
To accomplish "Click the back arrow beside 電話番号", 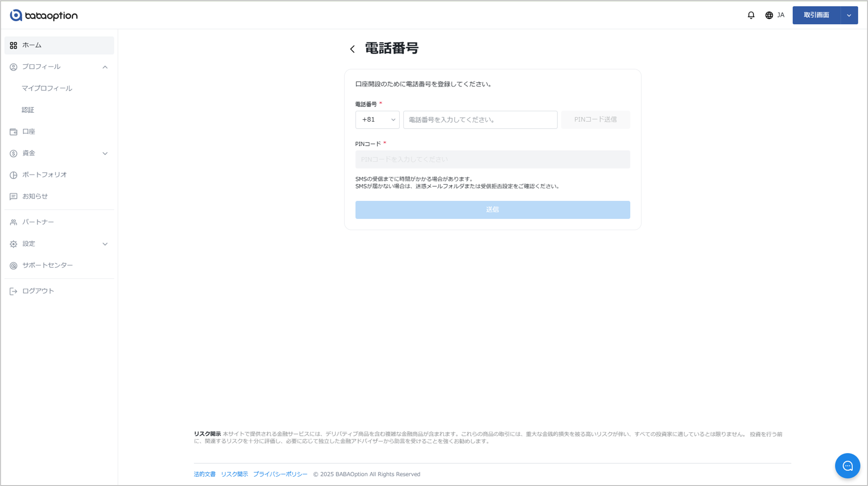I will tap(353, 49).
